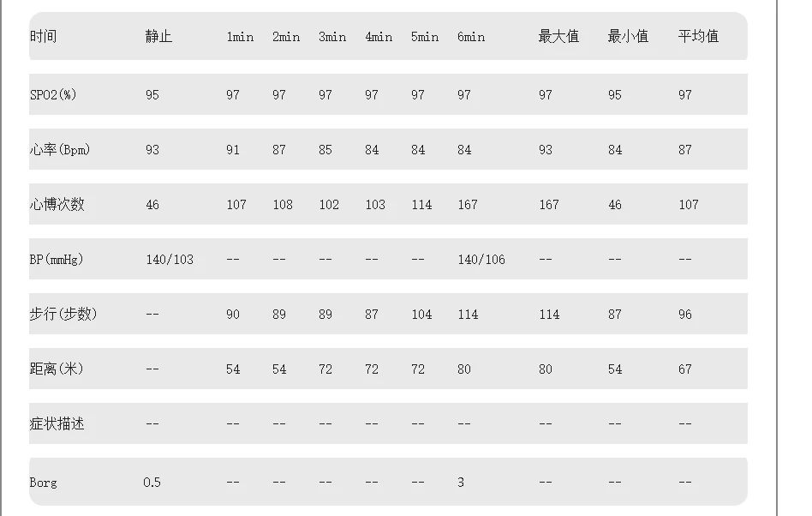812x516 pixels.
Task: Click the 最小值 column header
Action: (x=628, y=36)
